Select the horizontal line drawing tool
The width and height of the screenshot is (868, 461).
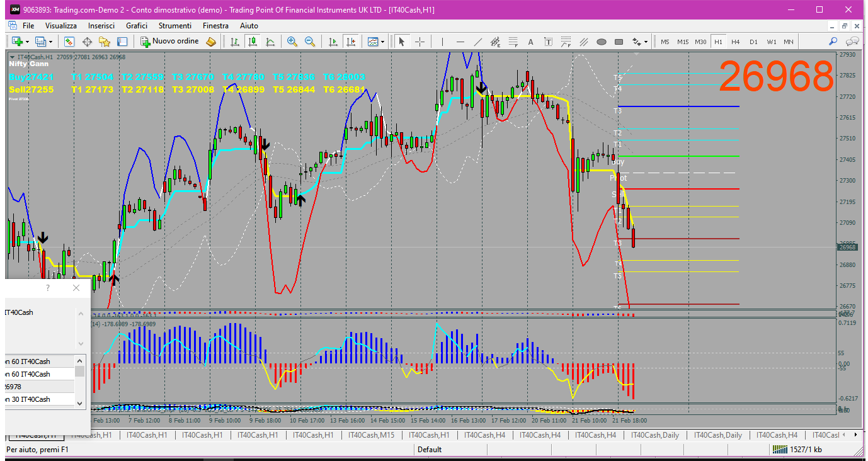(x=460, y=42)
